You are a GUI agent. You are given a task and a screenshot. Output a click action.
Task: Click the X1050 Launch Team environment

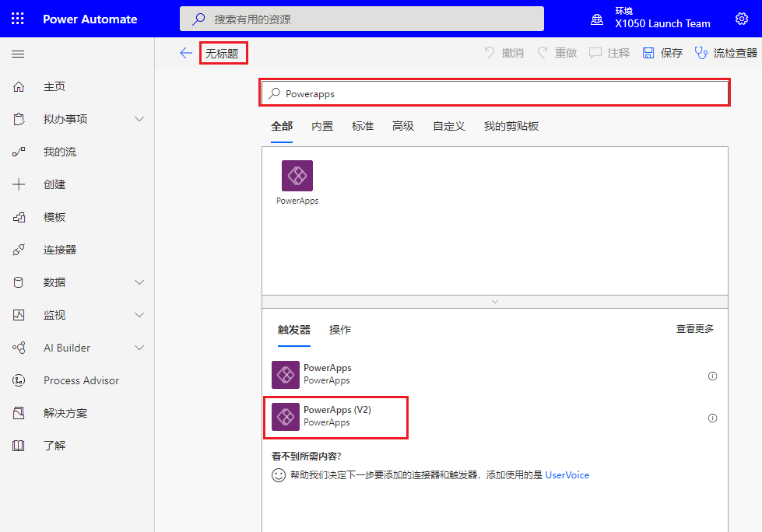pos(662,23)
